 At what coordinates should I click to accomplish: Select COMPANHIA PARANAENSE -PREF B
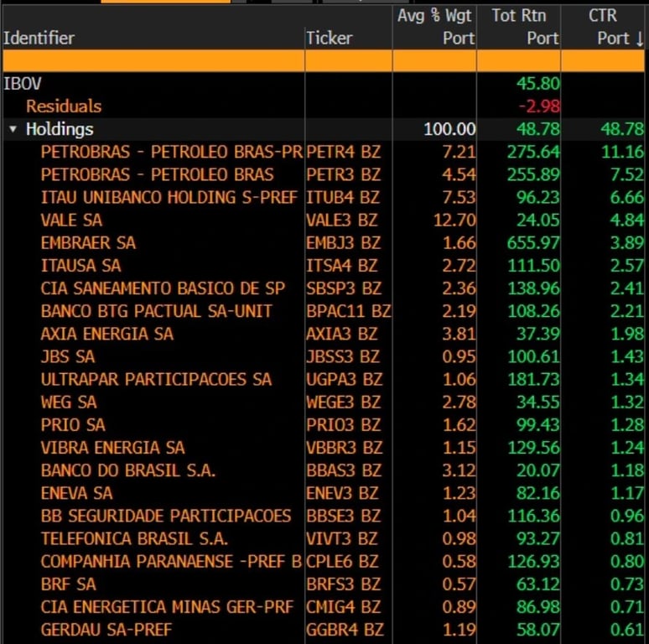point(171,562)
